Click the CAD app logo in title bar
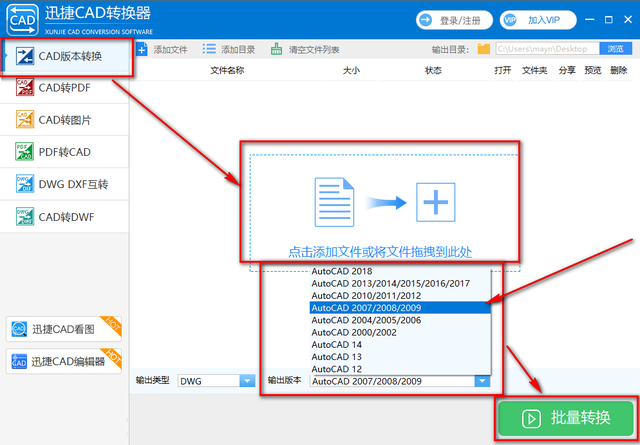 tap(22, 20)
